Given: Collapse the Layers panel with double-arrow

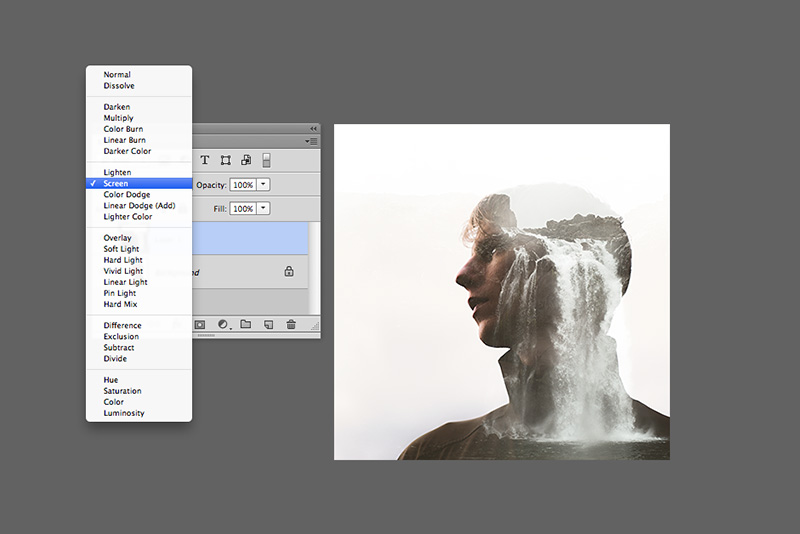Looking at the screenshot, I should pos(313,129).
